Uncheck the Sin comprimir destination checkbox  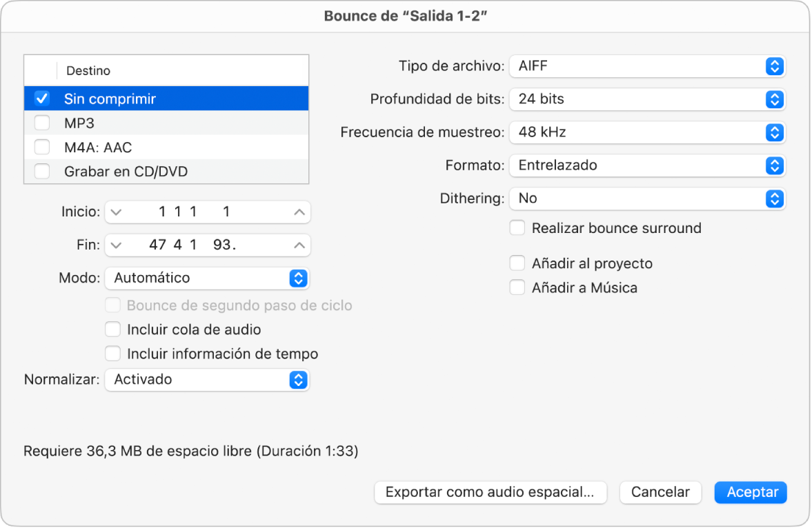(x=42, y=99)
